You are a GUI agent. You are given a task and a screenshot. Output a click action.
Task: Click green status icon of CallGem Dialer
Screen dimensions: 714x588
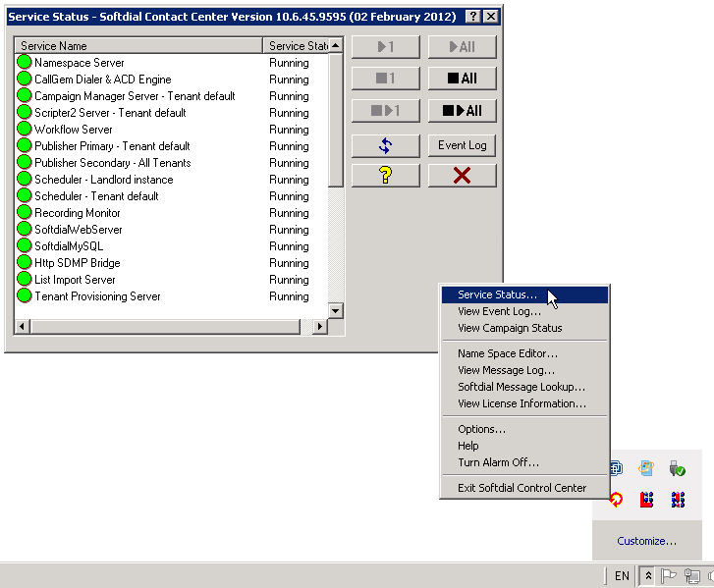(25, 79)
